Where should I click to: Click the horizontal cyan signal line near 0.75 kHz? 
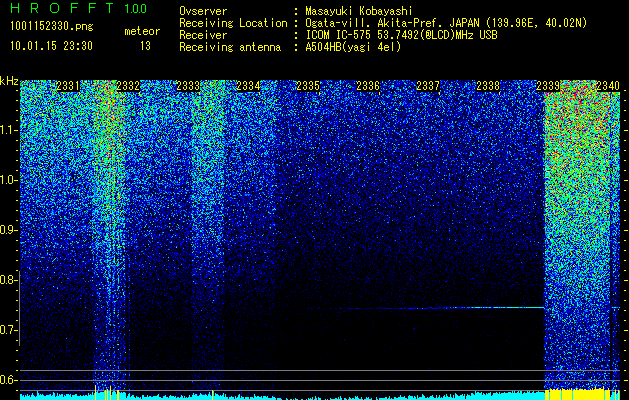[x=425, y=308]
